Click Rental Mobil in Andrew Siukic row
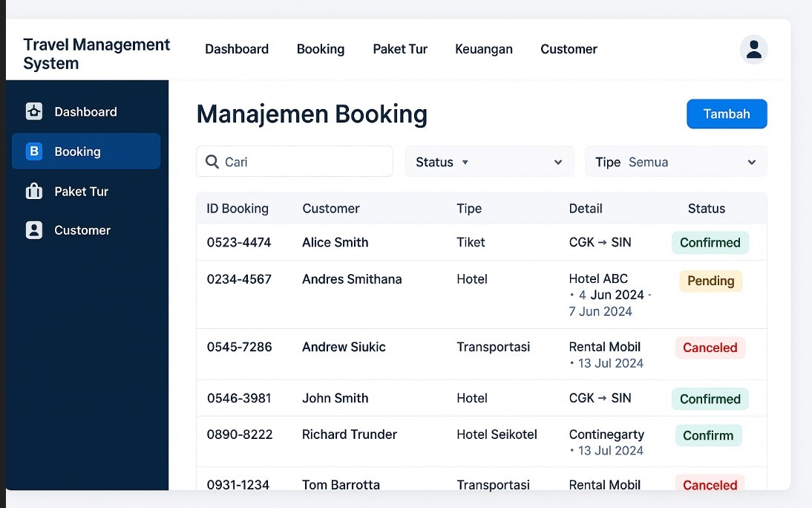The height and width of the screenshot is (508, 812). [604, 347]
